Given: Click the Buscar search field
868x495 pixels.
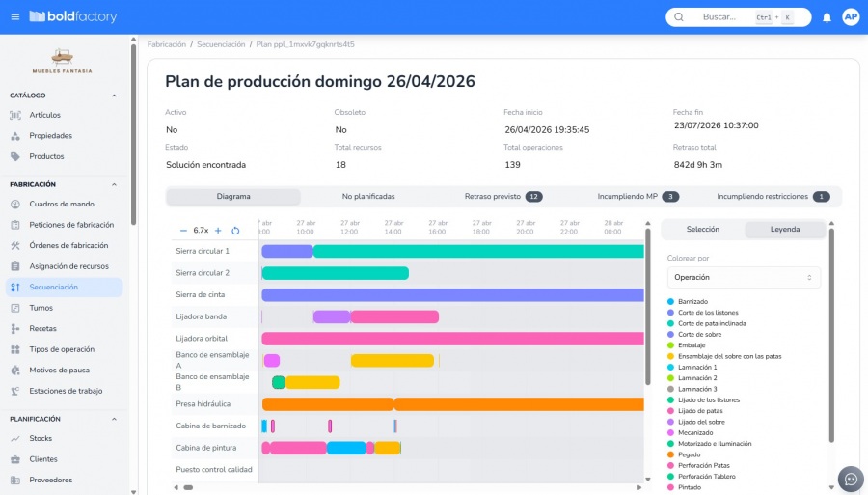Looking at the screenshot, I should tap(739, 17).
